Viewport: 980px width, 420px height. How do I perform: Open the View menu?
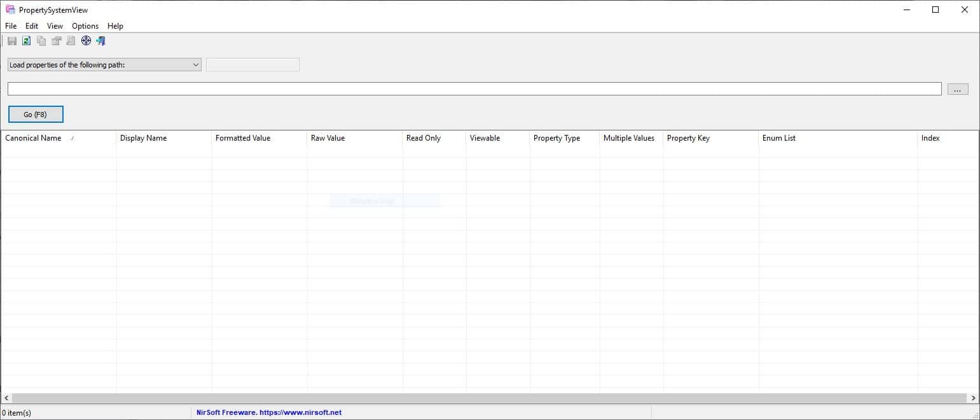pyautogui.click(x=55, y=26)
